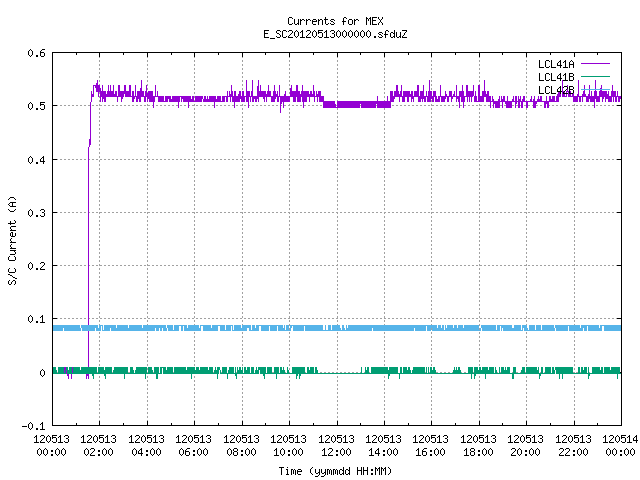Screen dimensions: 640x480
Task: Click the 06:00 x-axis tick label
Action: (193, 452)
